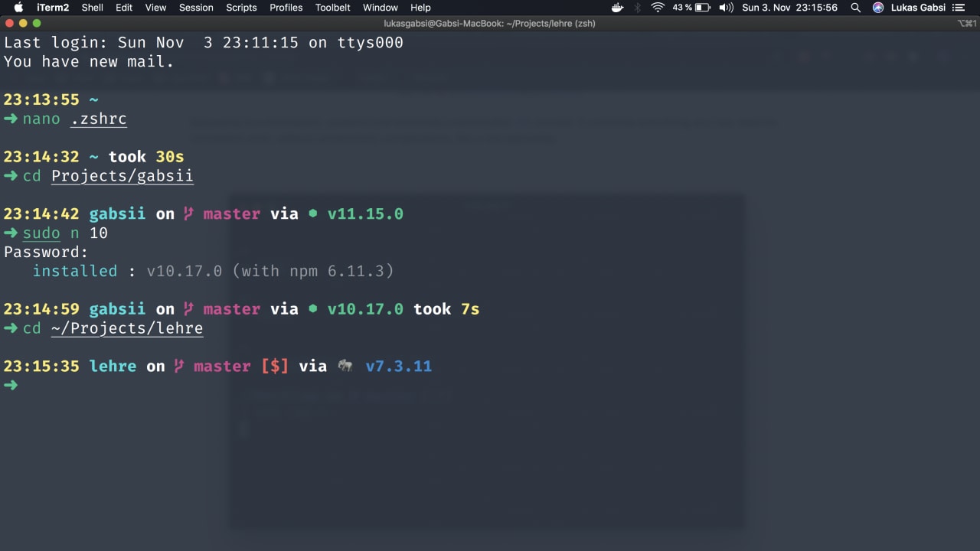The image size is (980, 551).
Task: Open the Apple menu
Action: coord(18,8)
